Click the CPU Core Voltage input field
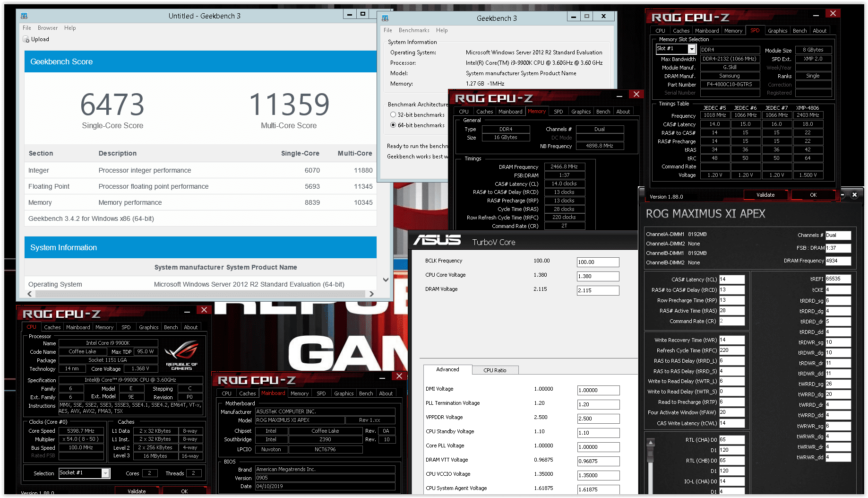Viewport: 868px width, 498px height. 598,276
